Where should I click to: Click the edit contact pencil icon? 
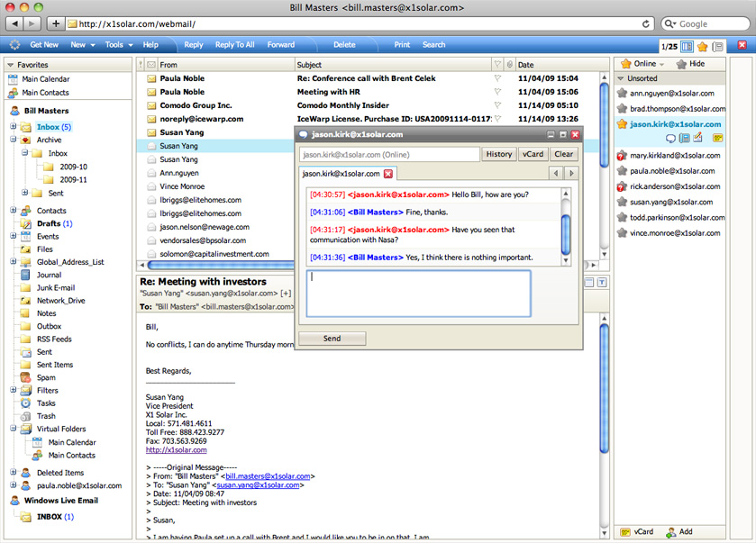(x=697, y=138)
